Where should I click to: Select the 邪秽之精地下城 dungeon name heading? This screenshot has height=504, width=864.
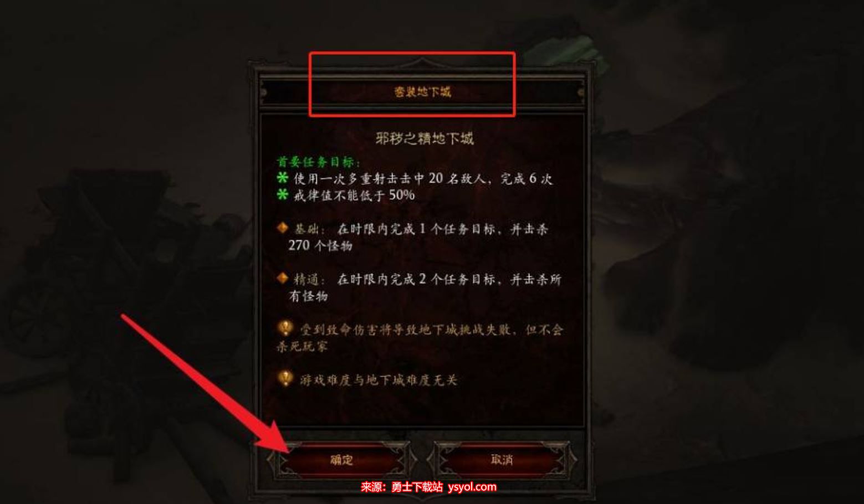(x=425, y=138)
